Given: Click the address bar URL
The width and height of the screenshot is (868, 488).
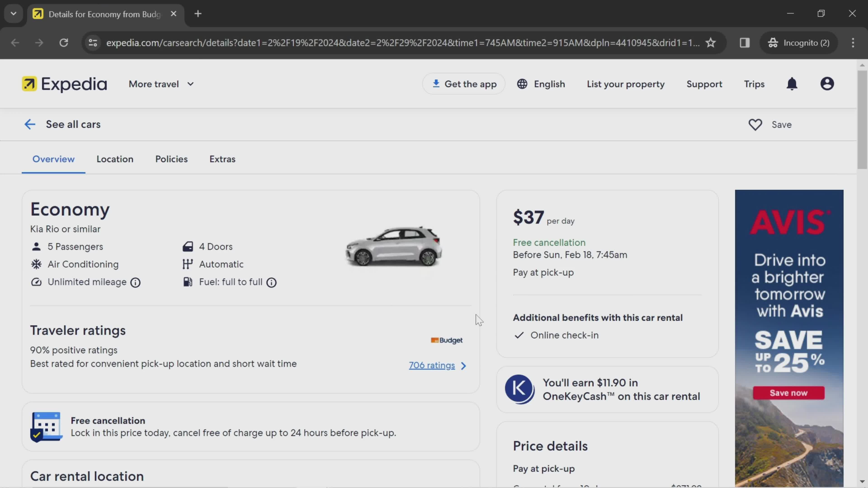Looking at the screenshot, I should pos(403,43).
